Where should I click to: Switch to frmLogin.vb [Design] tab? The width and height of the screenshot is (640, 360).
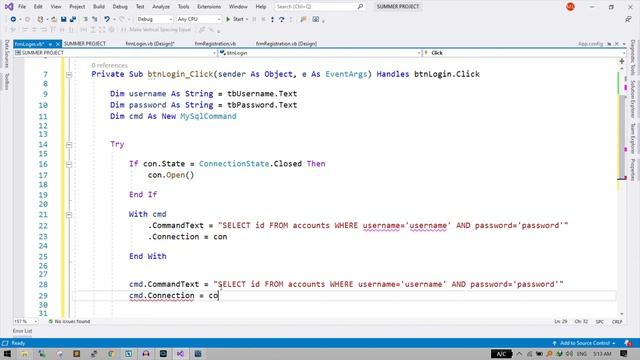pos(150,44)
